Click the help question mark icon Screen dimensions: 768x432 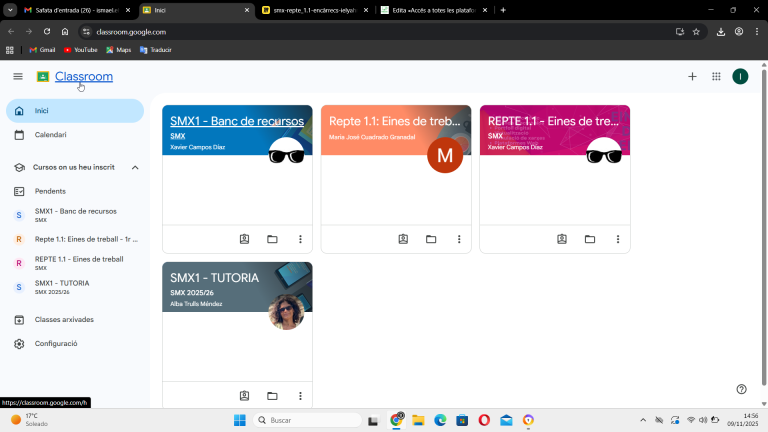(x=741, y=389)
